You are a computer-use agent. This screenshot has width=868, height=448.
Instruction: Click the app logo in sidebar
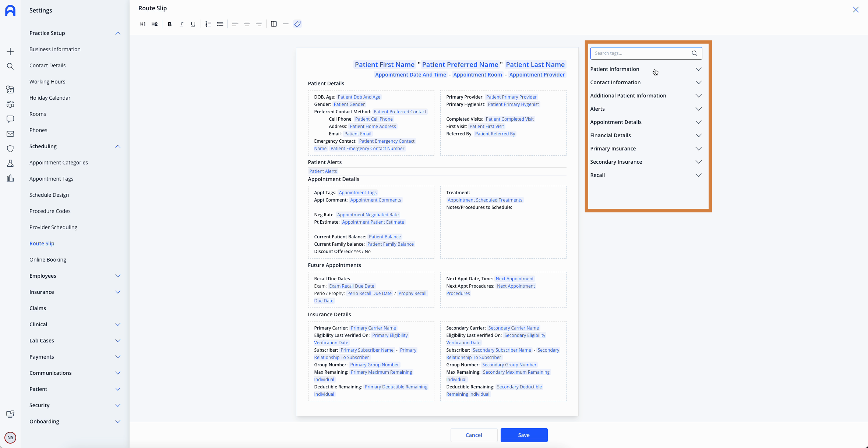(x=10, y=10)
